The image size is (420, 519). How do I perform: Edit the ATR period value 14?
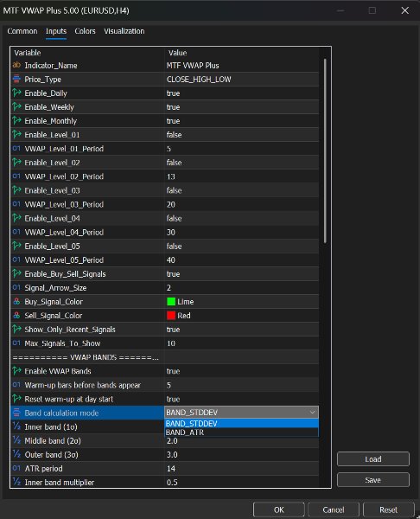[171, 468]
